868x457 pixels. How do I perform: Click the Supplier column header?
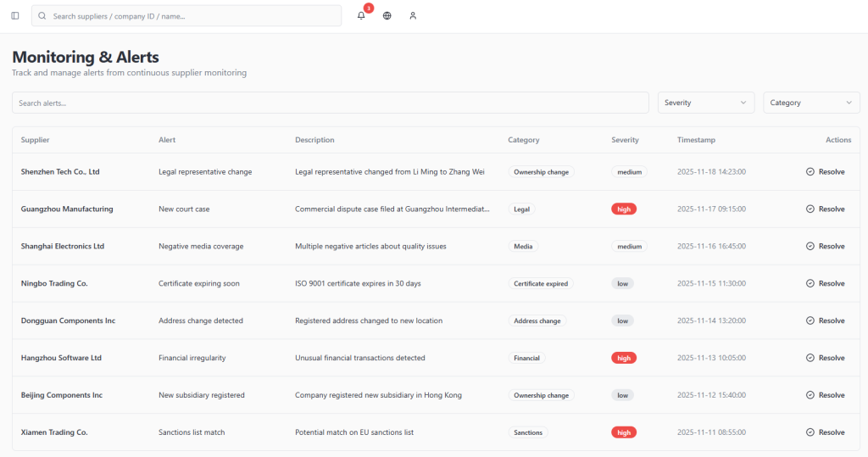pos(35,140)
